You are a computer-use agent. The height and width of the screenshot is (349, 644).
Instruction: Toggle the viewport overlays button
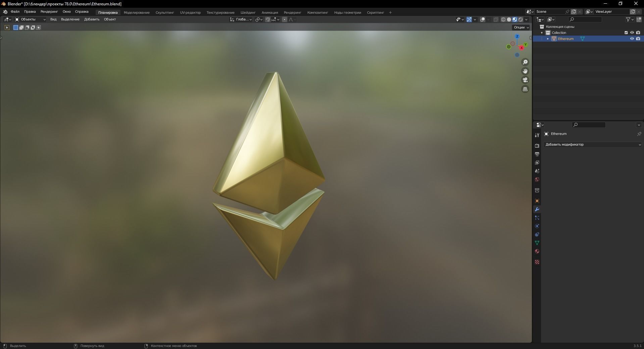[x=483, y=19]
